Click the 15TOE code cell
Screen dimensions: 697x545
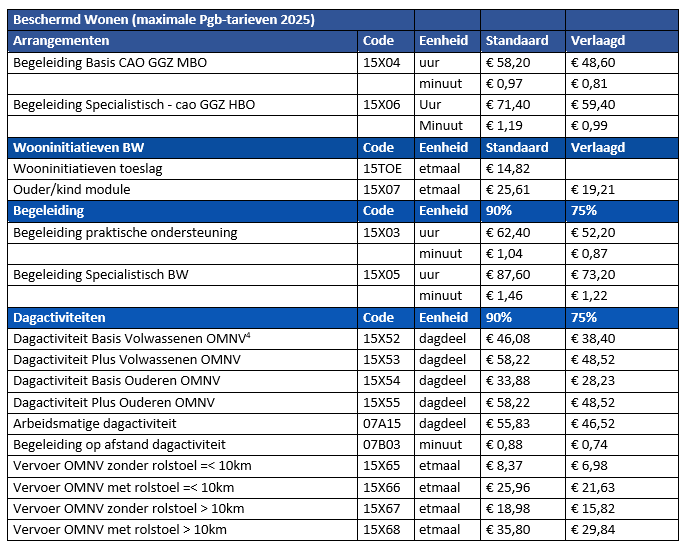(x=383, y=169)
